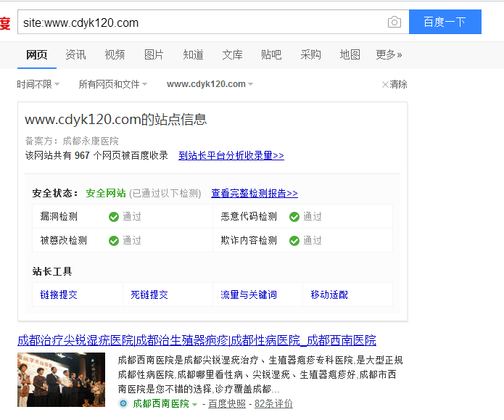The image size is (504, 420).
Task: Click the www.cdyk120.com的站点信息 heading
Action: (x=116, y=120)
